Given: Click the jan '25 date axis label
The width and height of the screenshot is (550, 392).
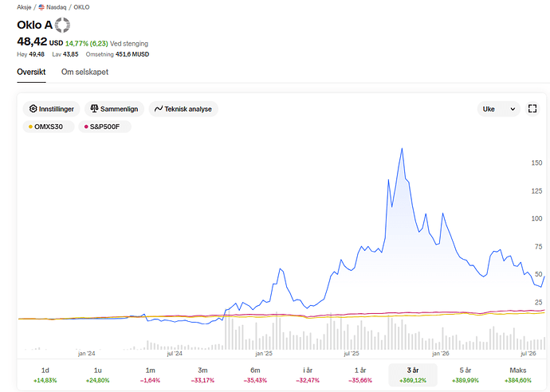Looking at the screenshot, I should coord(264,354).
